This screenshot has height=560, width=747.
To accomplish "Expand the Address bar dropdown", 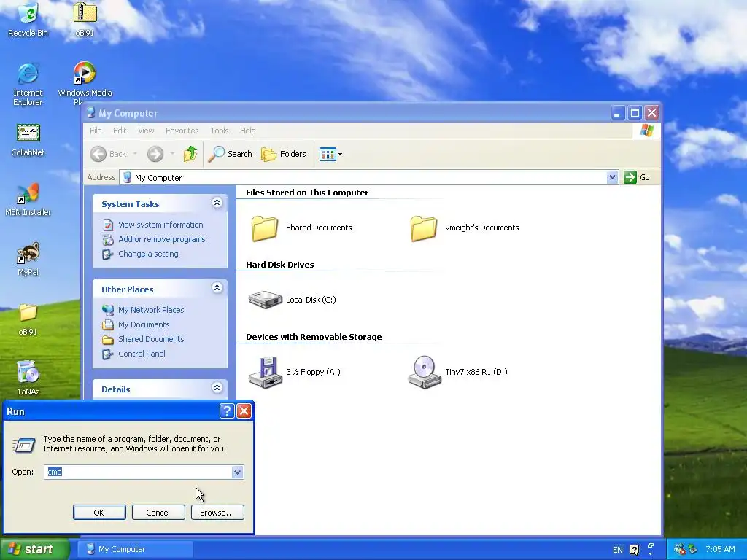I will point(612,178).
